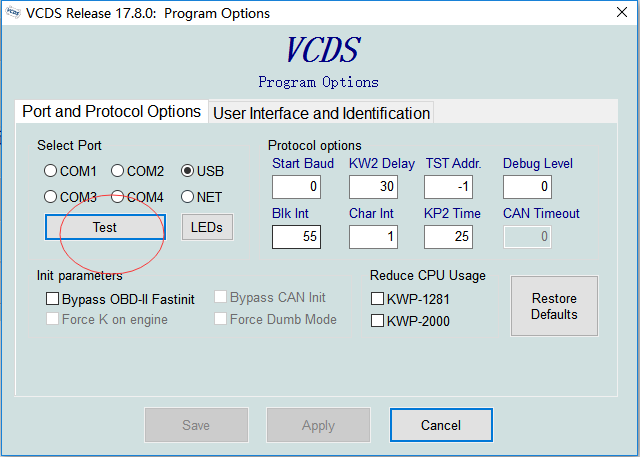Screen dimensions: 640x457
Task: Click the LEDs button
Action: (x=207, y=227)
